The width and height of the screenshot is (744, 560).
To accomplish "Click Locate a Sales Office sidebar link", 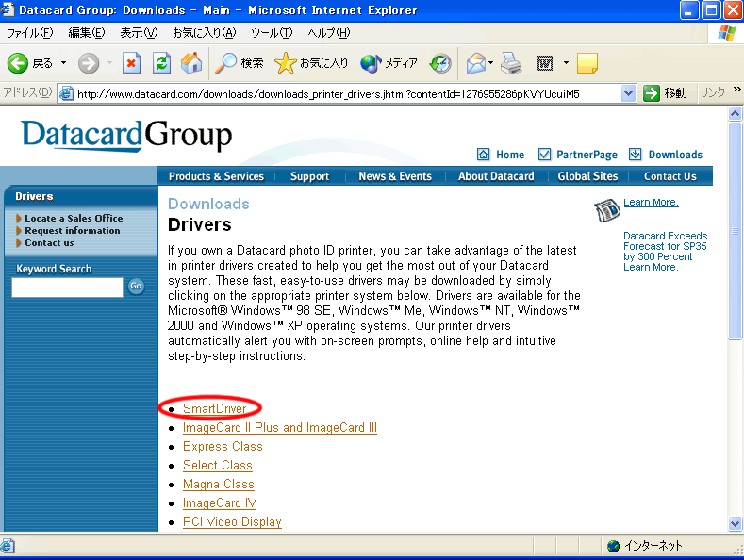I will (74, 219).
